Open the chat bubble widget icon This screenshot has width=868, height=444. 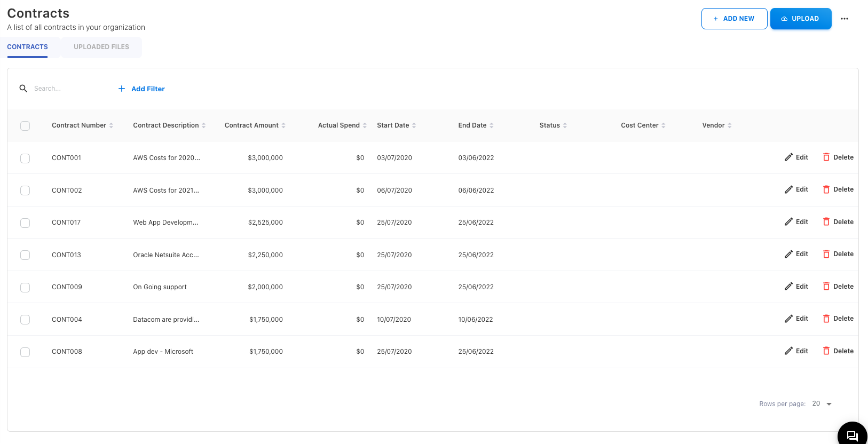click(x=852, y=436)
